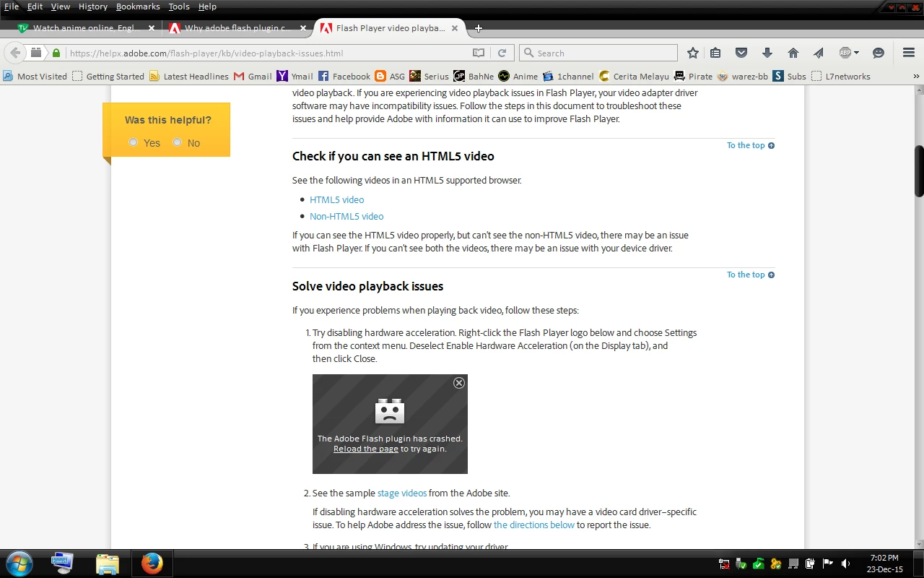Click the volume speaker tray icon
Image resolution: width=924 pixels, height=578 pixels.
point(845,564)
